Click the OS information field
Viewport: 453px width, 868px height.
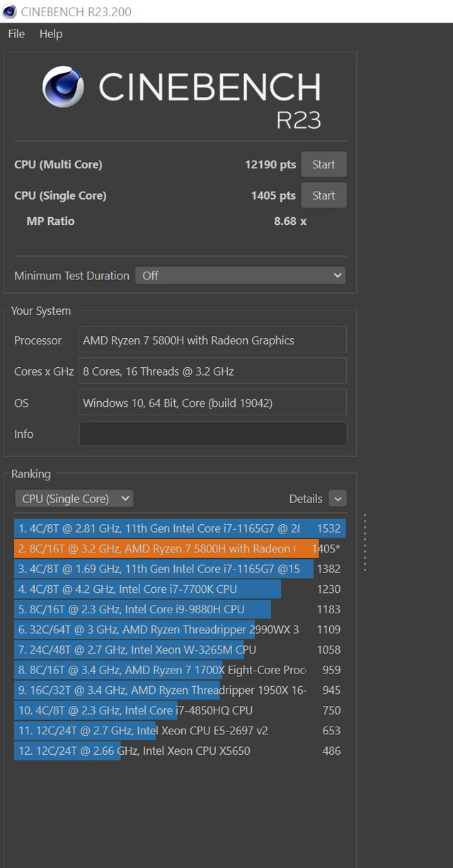(213, 403)
